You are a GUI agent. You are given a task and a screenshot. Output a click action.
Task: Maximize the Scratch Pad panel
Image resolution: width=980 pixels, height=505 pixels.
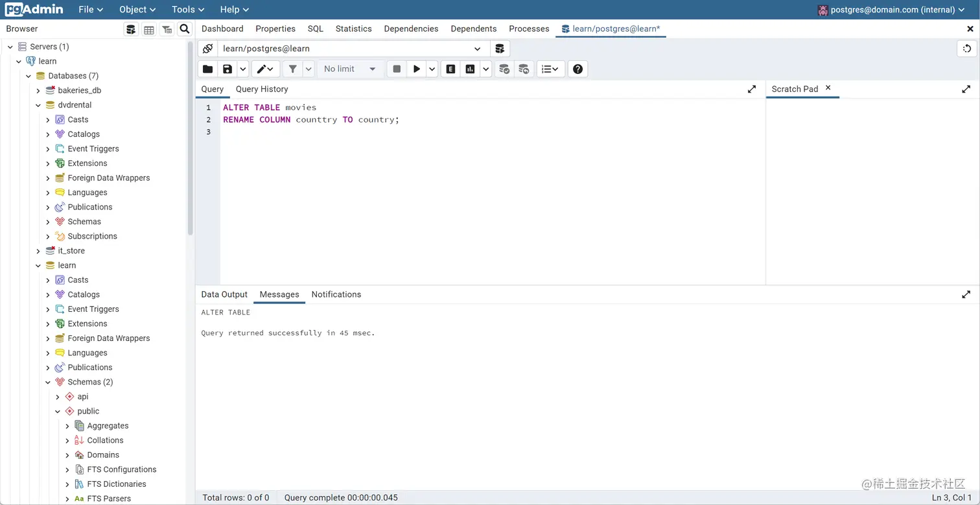tap(966, 89)
